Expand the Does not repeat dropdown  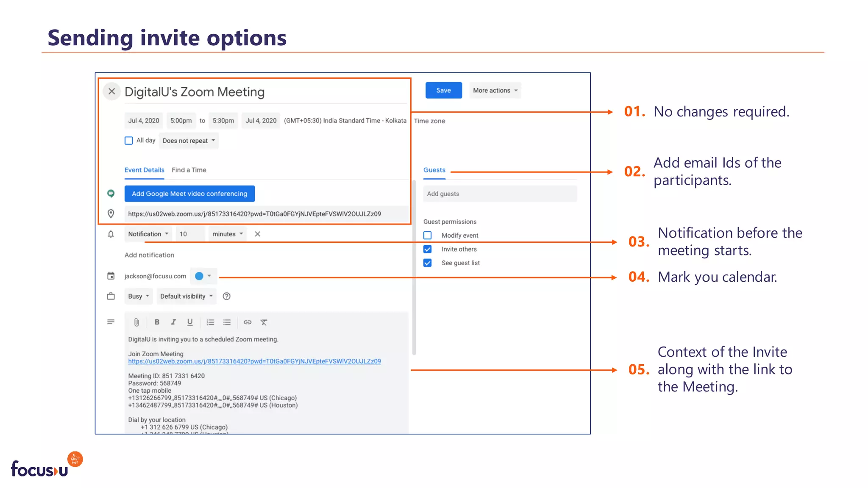(189, 141)
